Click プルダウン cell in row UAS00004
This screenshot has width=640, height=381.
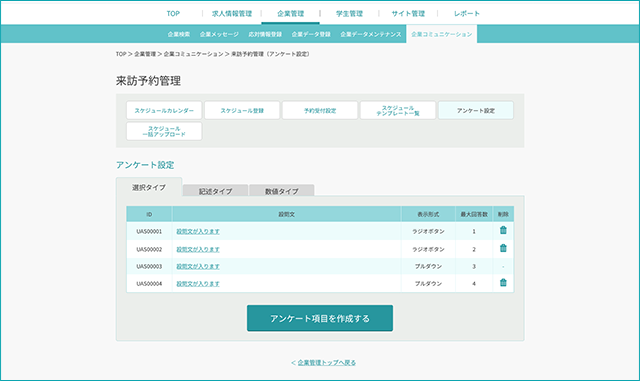pyautogui.click(x=428, y=283)
